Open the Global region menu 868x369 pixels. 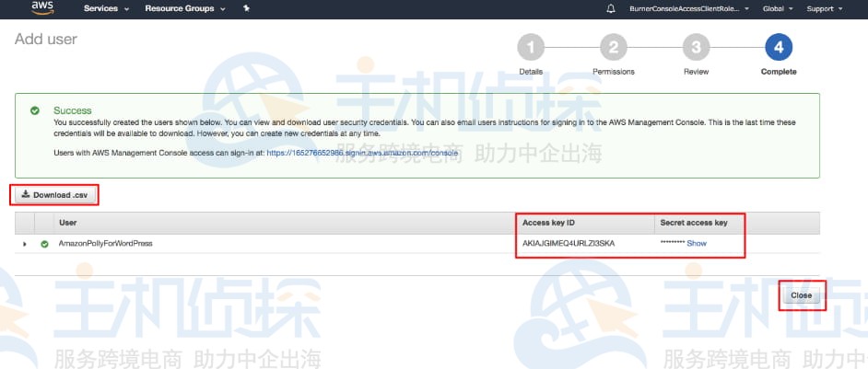tap(778, 9)
